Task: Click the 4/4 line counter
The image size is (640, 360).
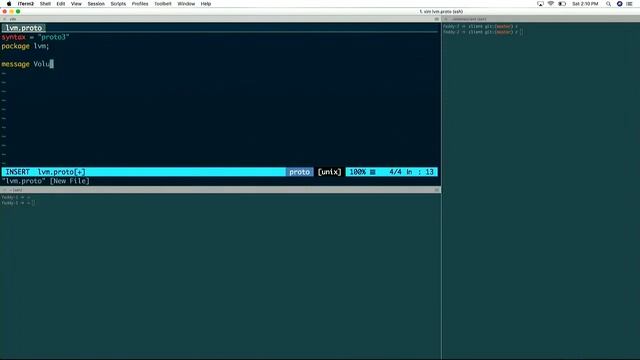Action: (x=395, y=172)
